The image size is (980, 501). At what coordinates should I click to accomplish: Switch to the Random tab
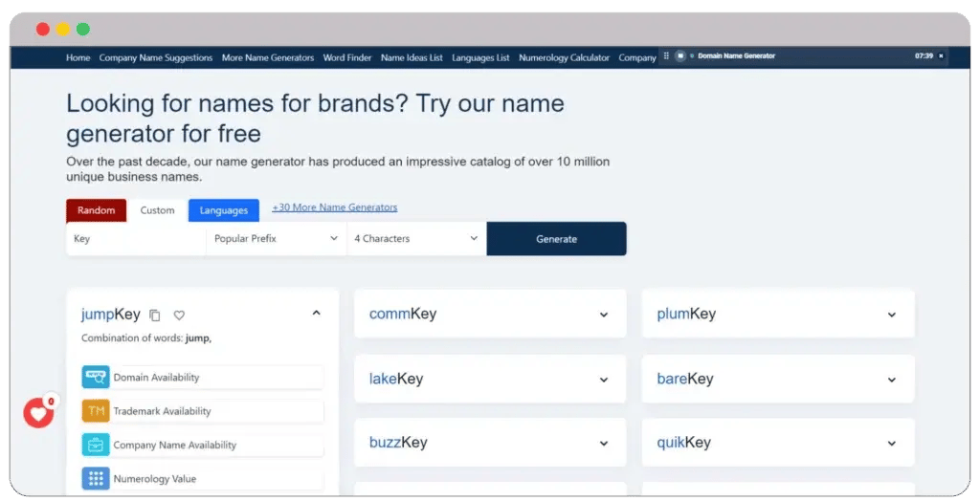point(96,210)
